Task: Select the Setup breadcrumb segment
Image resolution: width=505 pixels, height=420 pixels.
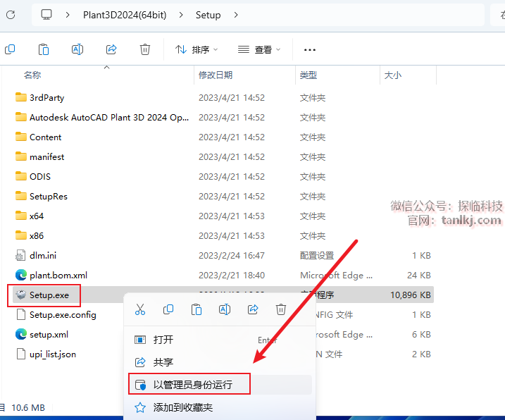Action: [208, 15]
